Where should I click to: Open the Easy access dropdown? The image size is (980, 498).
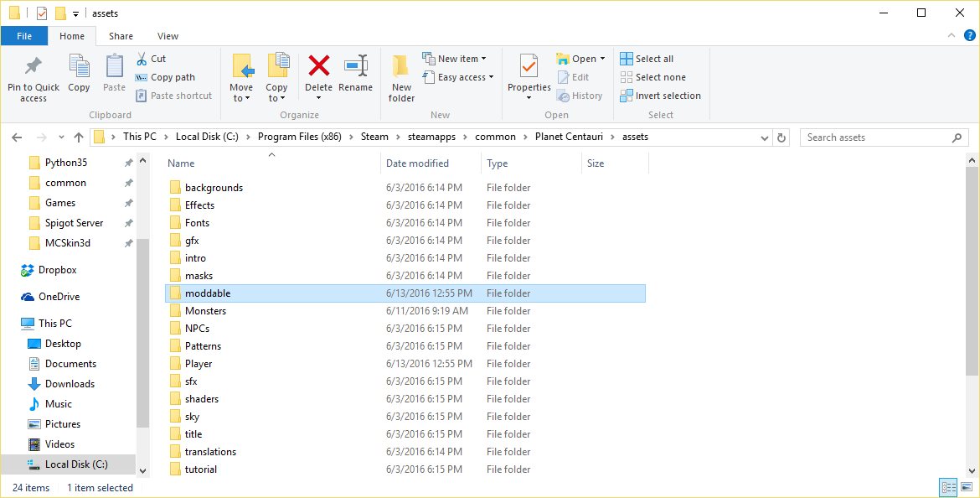coord(458,77)
